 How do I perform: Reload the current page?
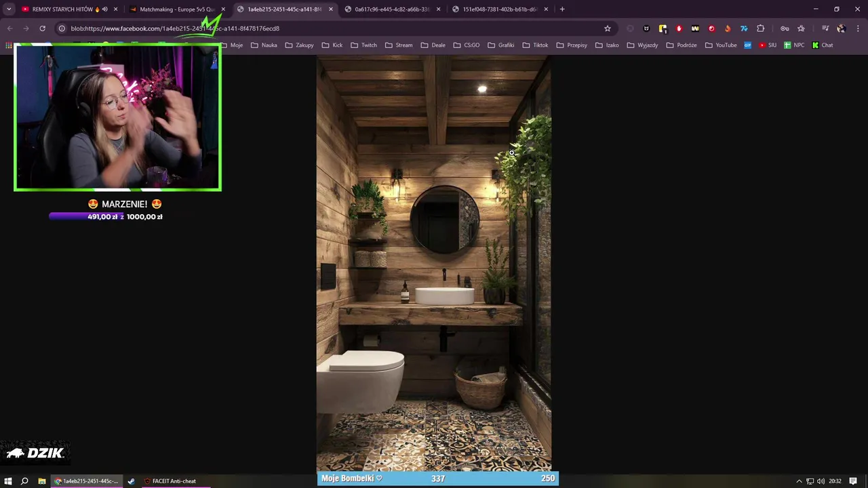pyautogui.click(x=42, y=28)
